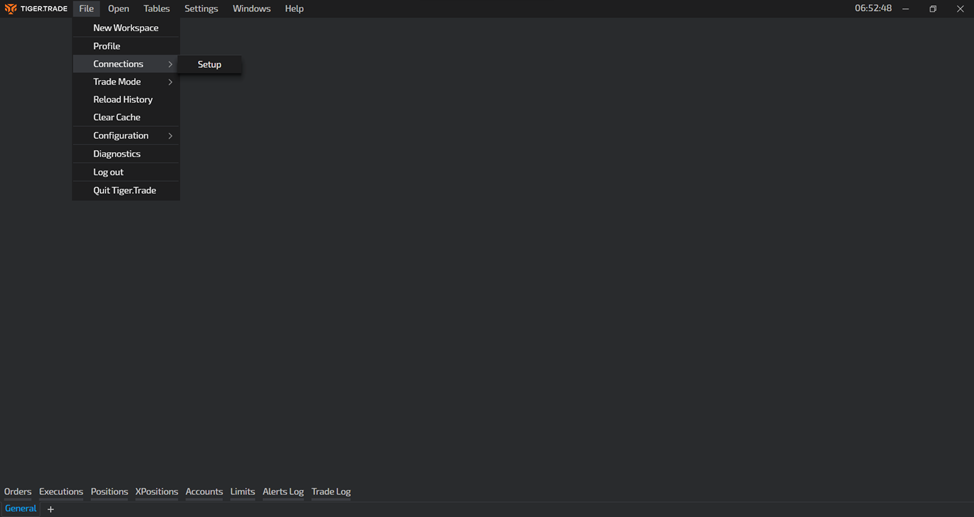974x517 pixels.
Task: Expand the Configuration submenu
Action: click(x=126, y=135)
